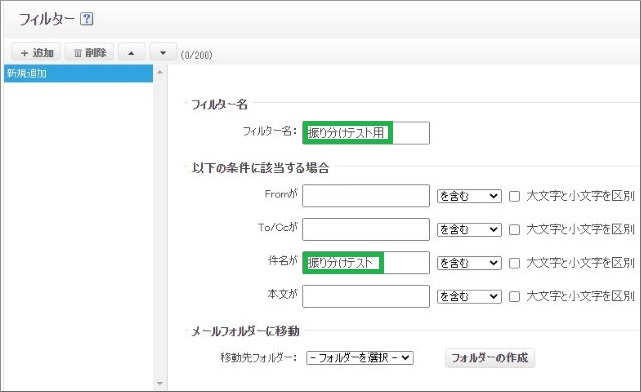This screenshot has width=641, height=392.
Task: Enable case-sensitive checkbox for To/Ccが
Action: tap(514, 230)
